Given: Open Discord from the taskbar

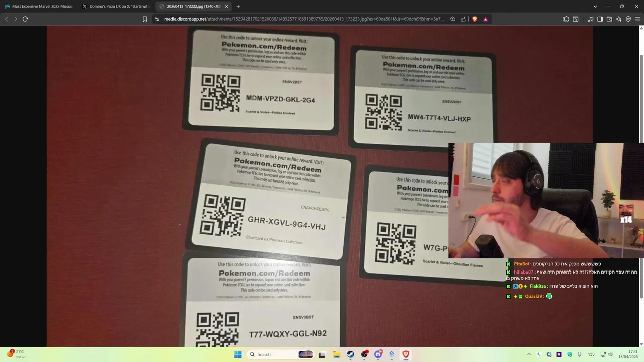Looking at the screenshot, I should pos(378,354).
